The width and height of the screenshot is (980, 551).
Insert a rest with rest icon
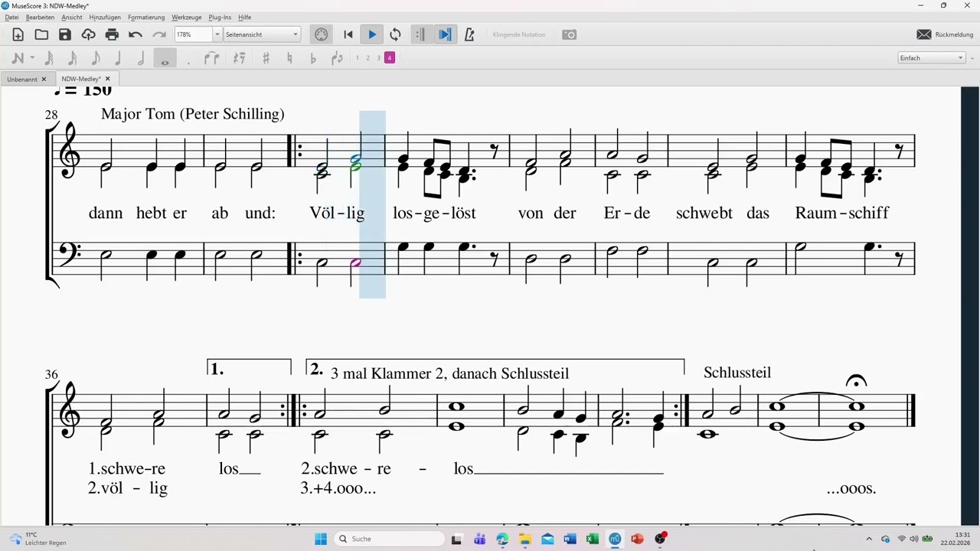239,58
